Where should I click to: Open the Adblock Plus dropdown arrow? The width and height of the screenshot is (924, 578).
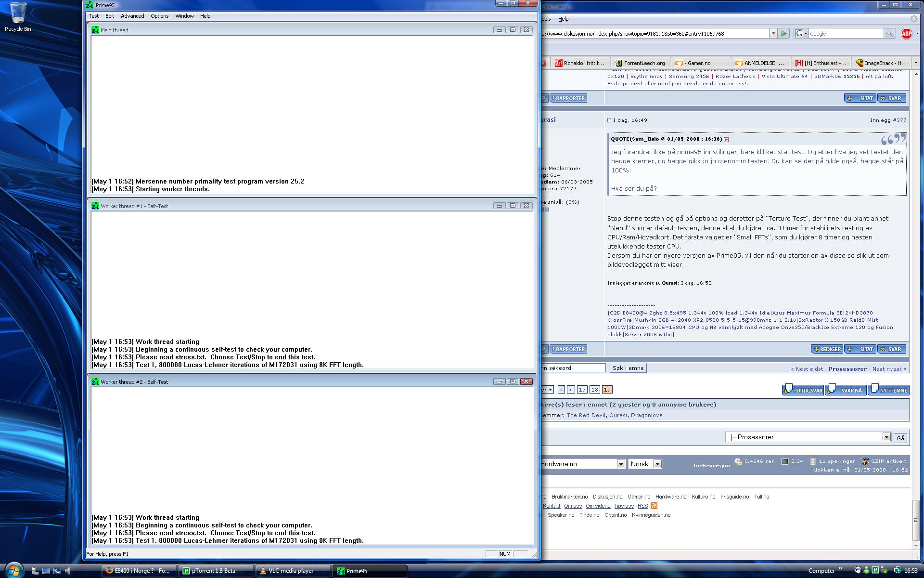pyautogui.click(x=917, y=34)
